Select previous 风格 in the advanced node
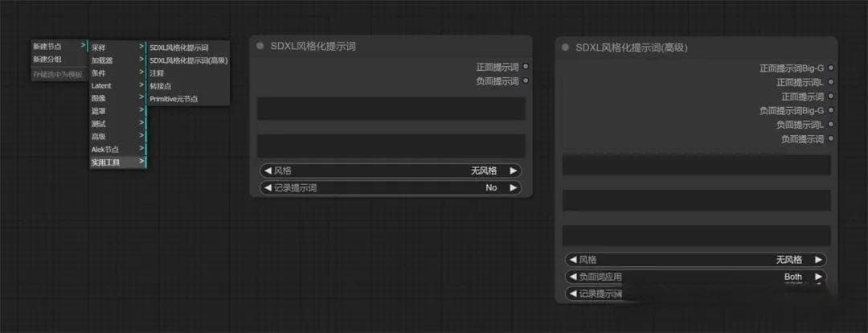This screenshot has width=868, height=333. [x=572, y=259]
